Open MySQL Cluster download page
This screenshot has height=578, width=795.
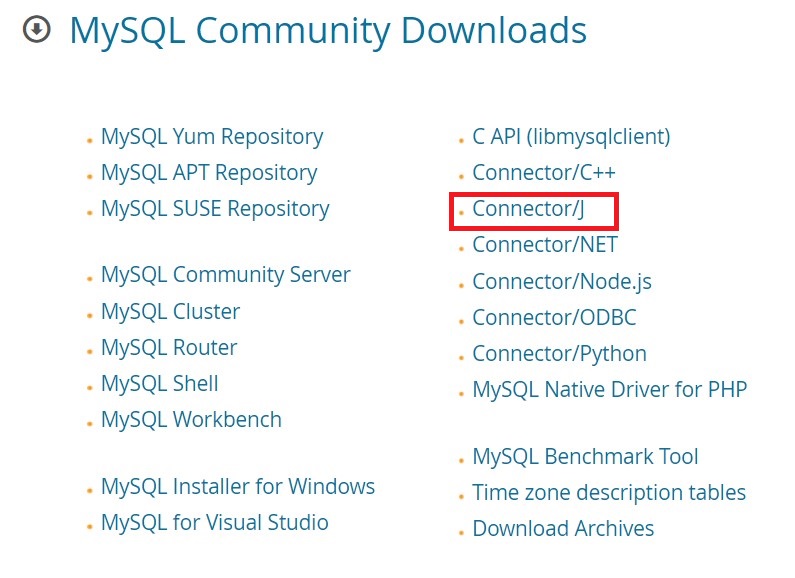(x=170, y=311)
